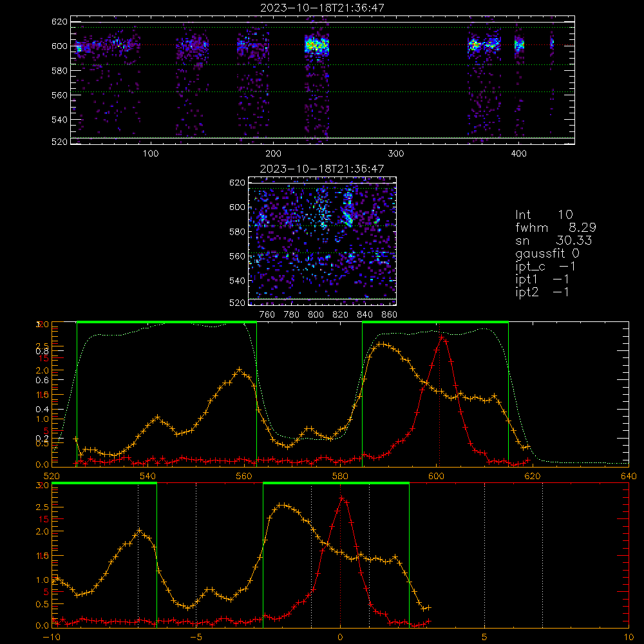Click the top spectrogram's 2023-10-18T21:36:47 title
This screenshot has height=644, width=644.
(323, 8)
